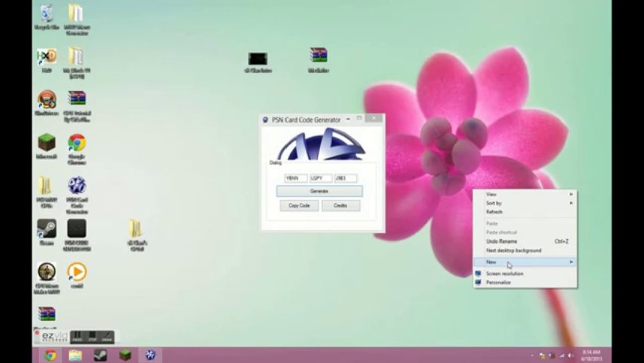Expand the Sort by submenu
This screenshot has height=363, width=644.
point(525,203)
